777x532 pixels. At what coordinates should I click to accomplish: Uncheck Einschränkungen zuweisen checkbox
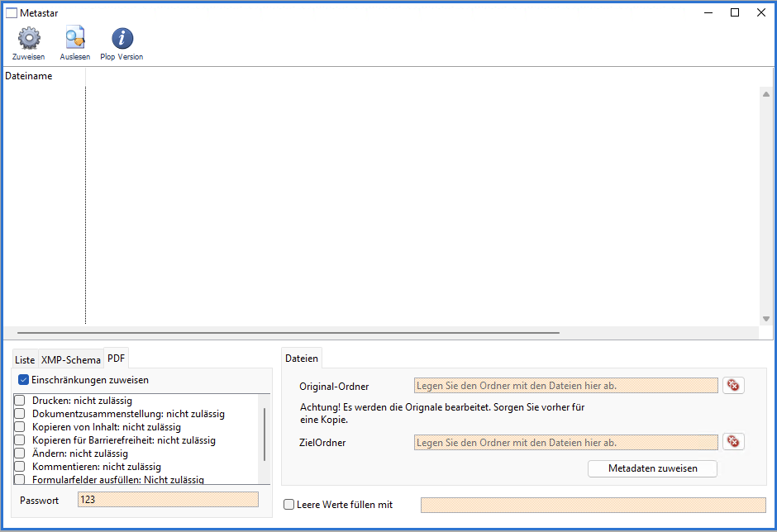tap(24, 380)
